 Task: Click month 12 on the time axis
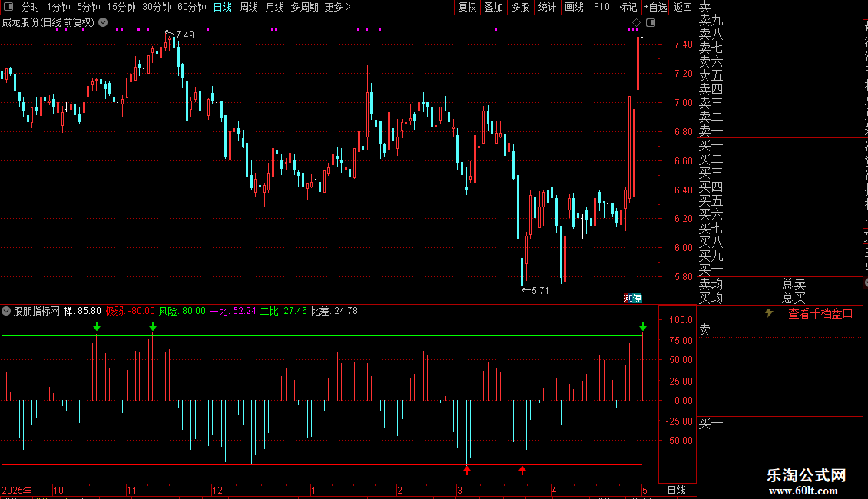(217, 490)
